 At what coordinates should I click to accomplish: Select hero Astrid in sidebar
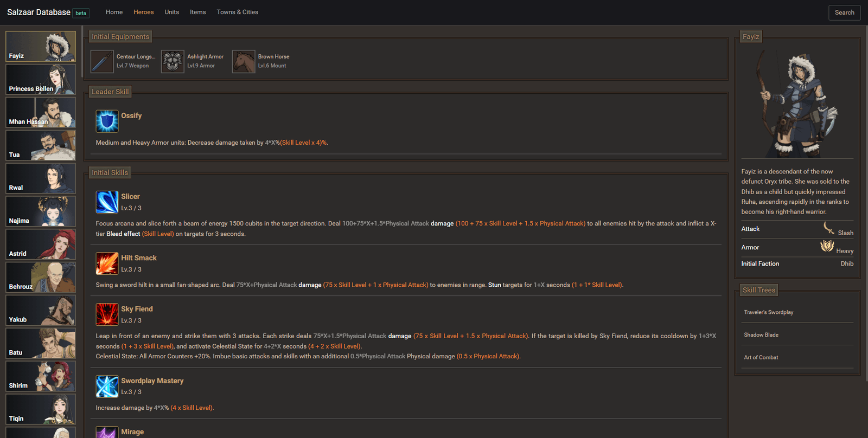point(41,245)
